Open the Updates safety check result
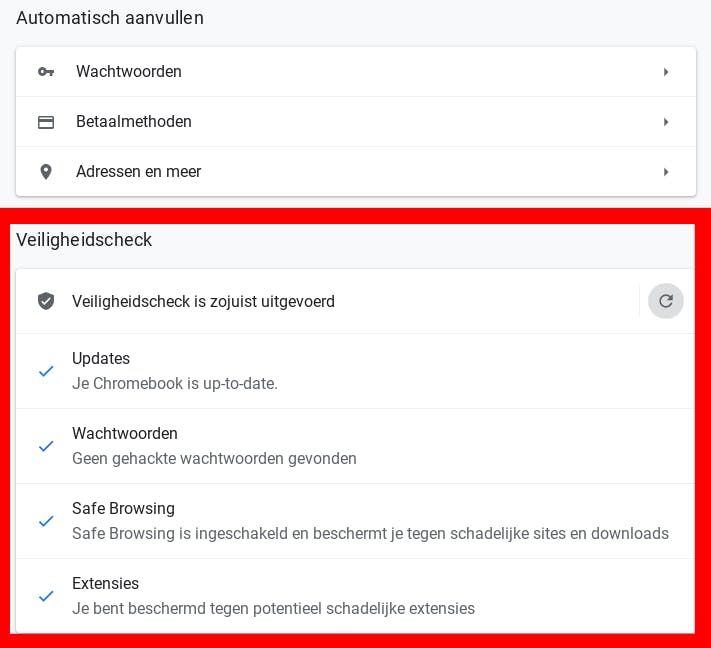The image size is (711, 648). tap(175, 371)
